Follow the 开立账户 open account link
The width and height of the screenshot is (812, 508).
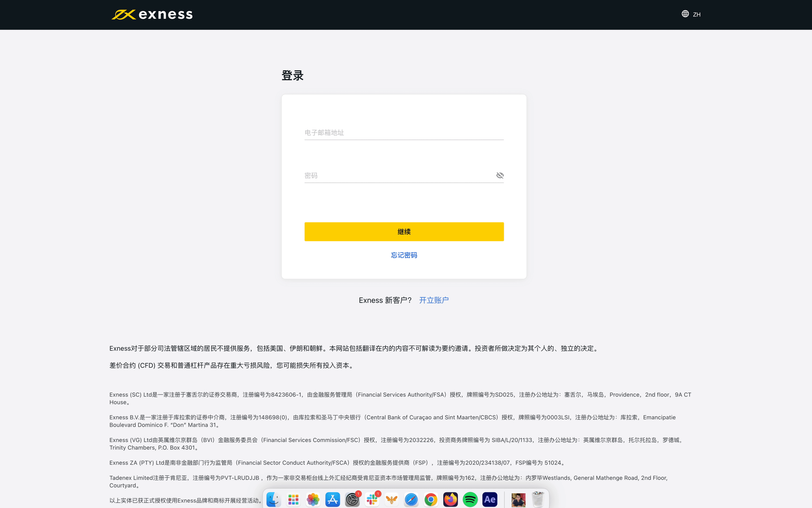click(x=434, y=300)
